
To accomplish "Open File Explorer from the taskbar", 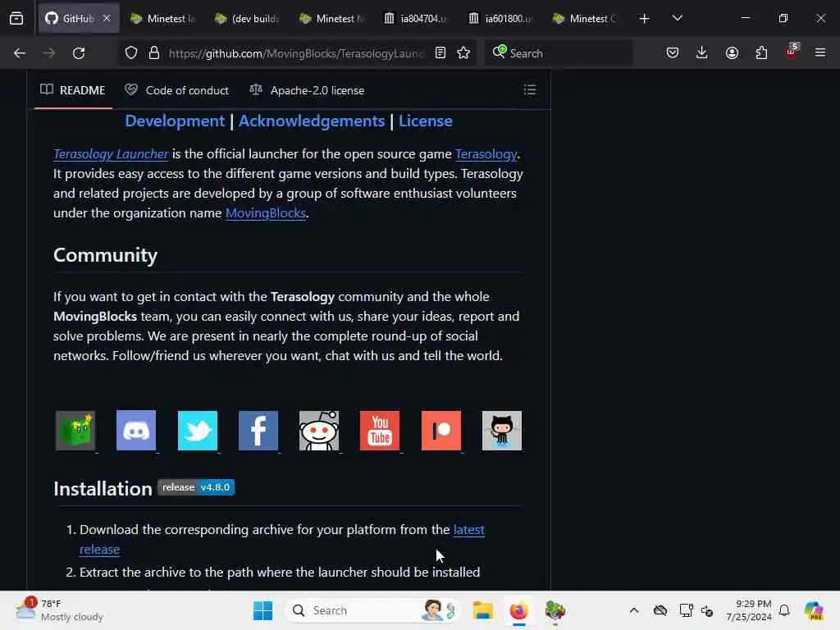I will click(x=482, y=610).
